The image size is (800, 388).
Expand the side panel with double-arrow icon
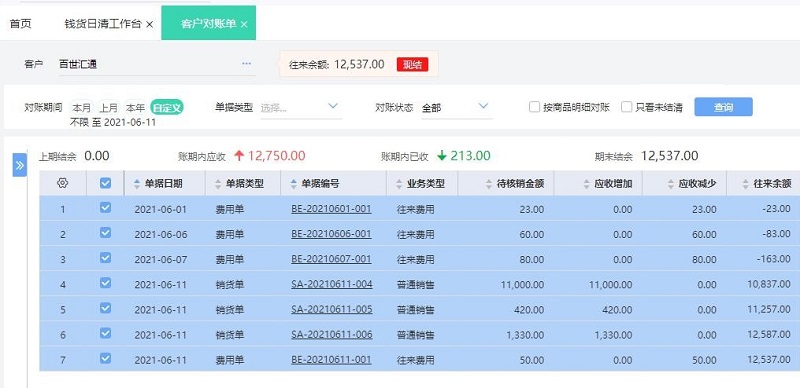tap(19, 165)
